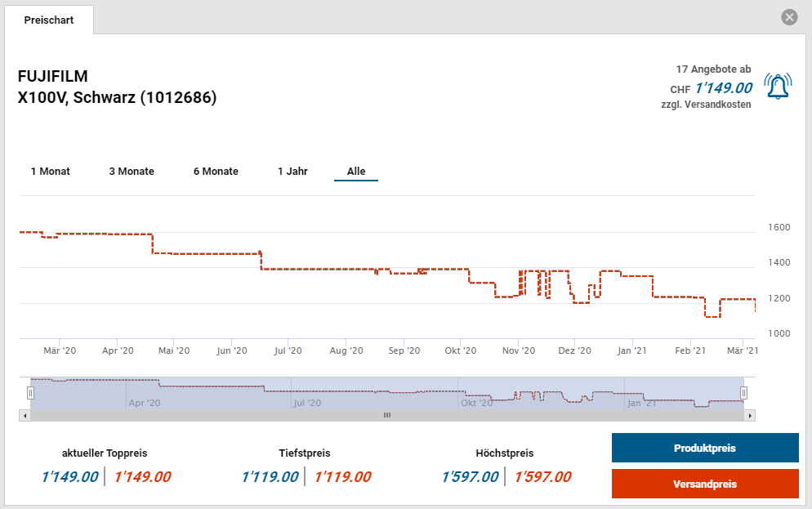Click the price alert bell icon

pos(777,86)
